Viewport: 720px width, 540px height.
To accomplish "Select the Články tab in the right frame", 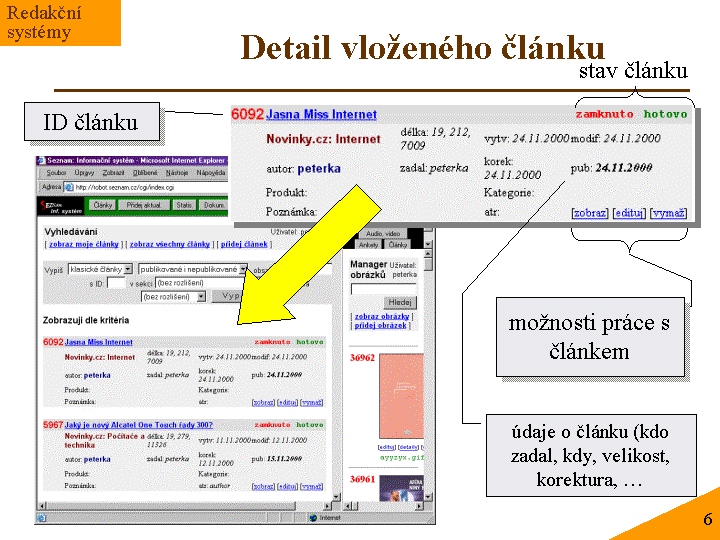I will pos(398,245).
